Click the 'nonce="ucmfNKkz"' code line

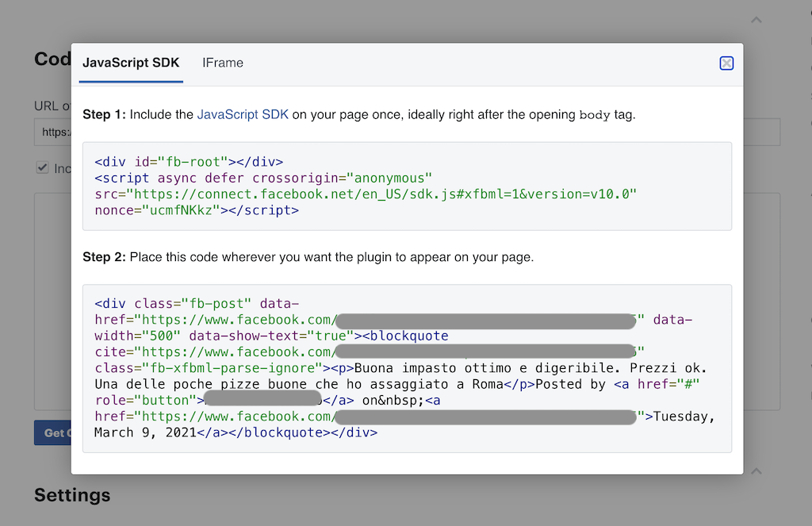coord(197,210)
